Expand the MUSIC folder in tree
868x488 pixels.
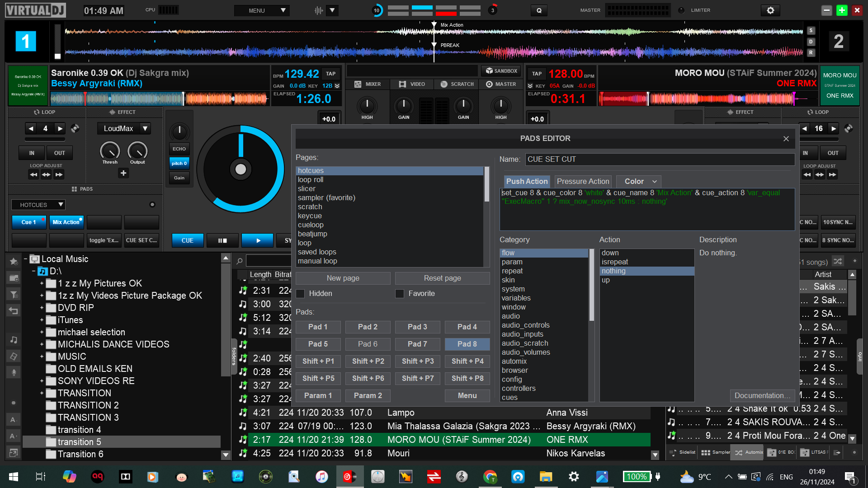42,357
